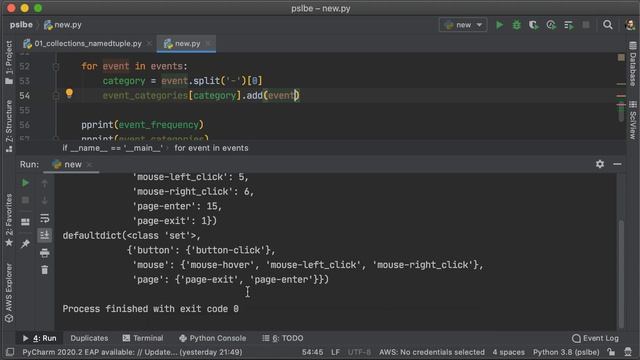640x360 pixels.
Task: Run with coverage icon in toolbar
Action: 533,25
